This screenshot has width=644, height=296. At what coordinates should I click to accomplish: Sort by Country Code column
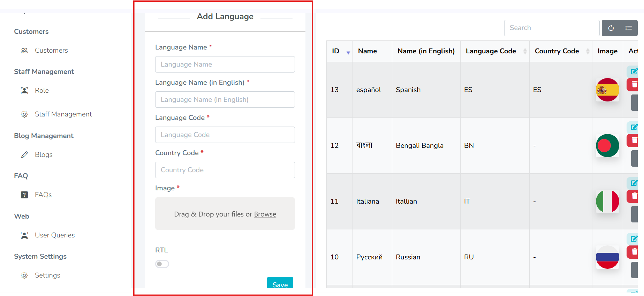pos(561,51)
